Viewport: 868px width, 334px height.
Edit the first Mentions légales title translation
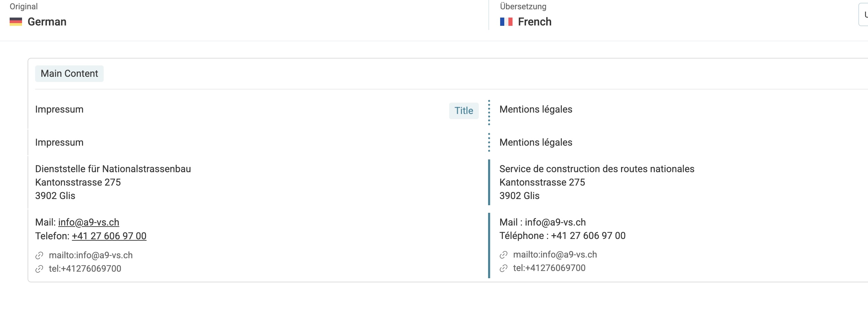tap(536, 109)
